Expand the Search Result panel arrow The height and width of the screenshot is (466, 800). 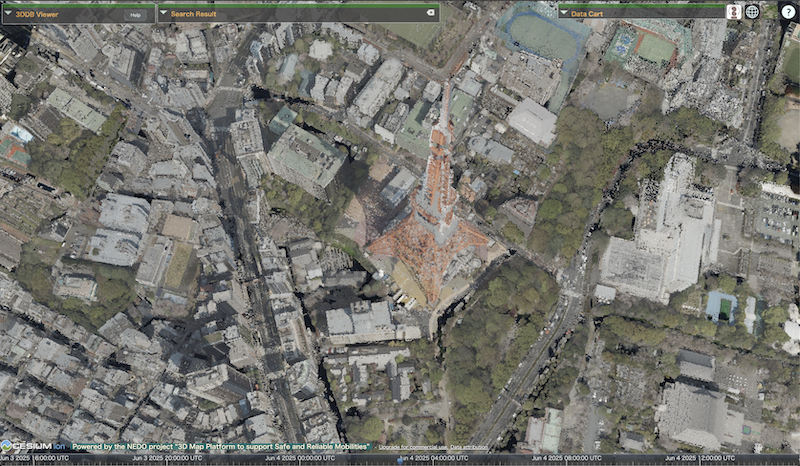[x=163, y=13]
